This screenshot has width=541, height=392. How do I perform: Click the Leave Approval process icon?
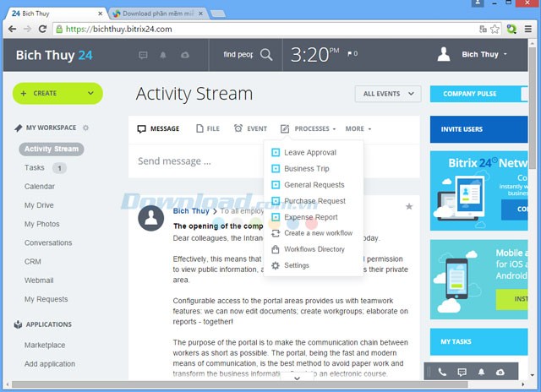pyautogui.click(x=276, y=152)
